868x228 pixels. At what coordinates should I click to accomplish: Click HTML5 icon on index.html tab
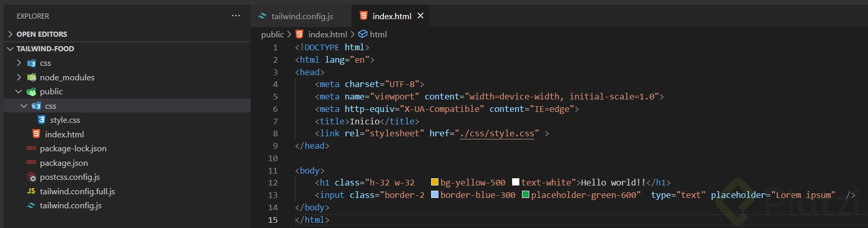(x=364, y=16)
